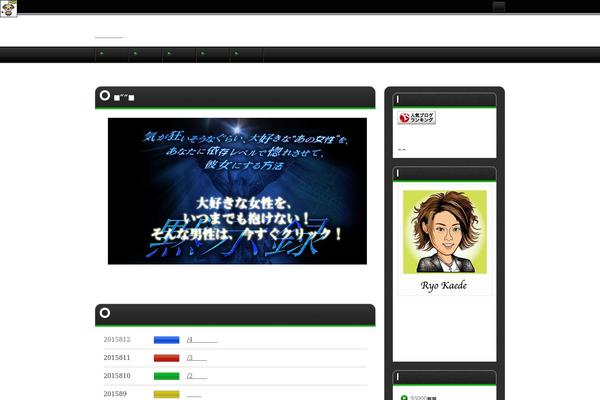600x400 pixels.
Task: Open the article link in the 2015811 row
Action: coord(197,358)
